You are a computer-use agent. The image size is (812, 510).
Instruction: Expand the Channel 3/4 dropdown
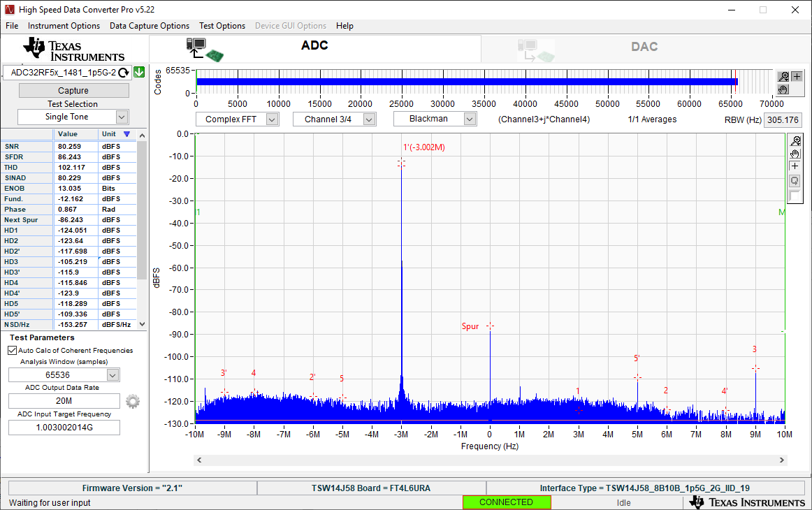[369, 119]
